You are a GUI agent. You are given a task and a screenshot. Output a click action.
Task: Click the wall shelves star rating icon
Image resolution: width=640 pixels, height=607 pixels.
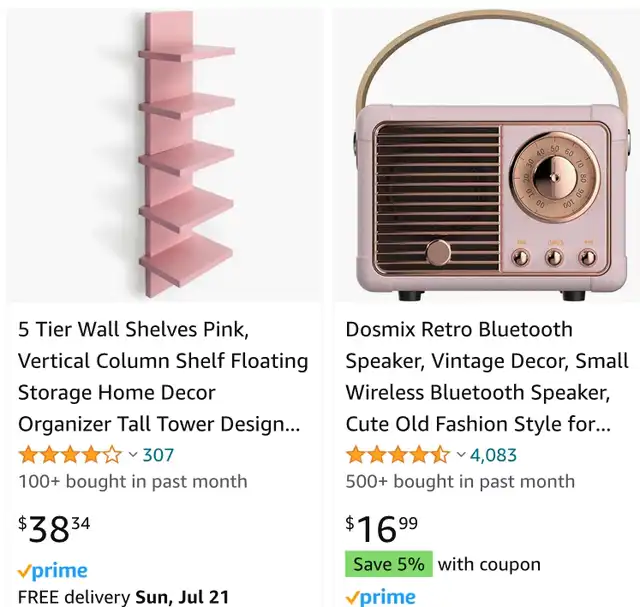(70, 455)
